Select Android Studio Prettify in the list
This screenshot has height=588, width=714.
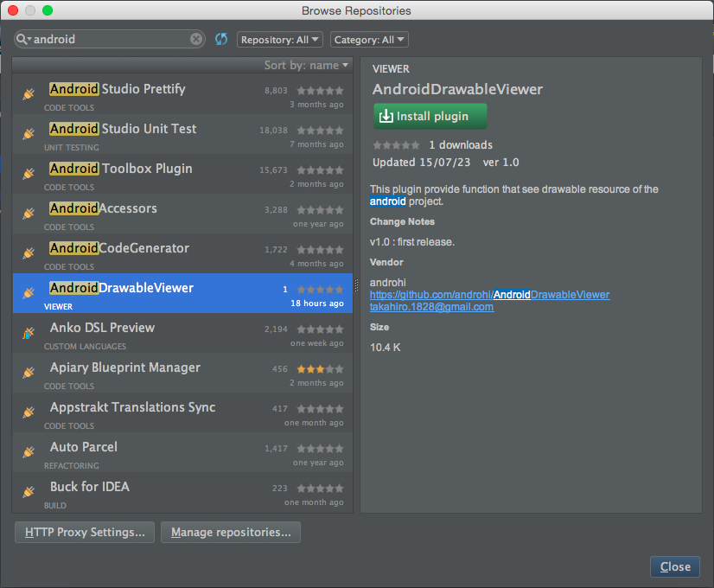(x=182, y=94)
